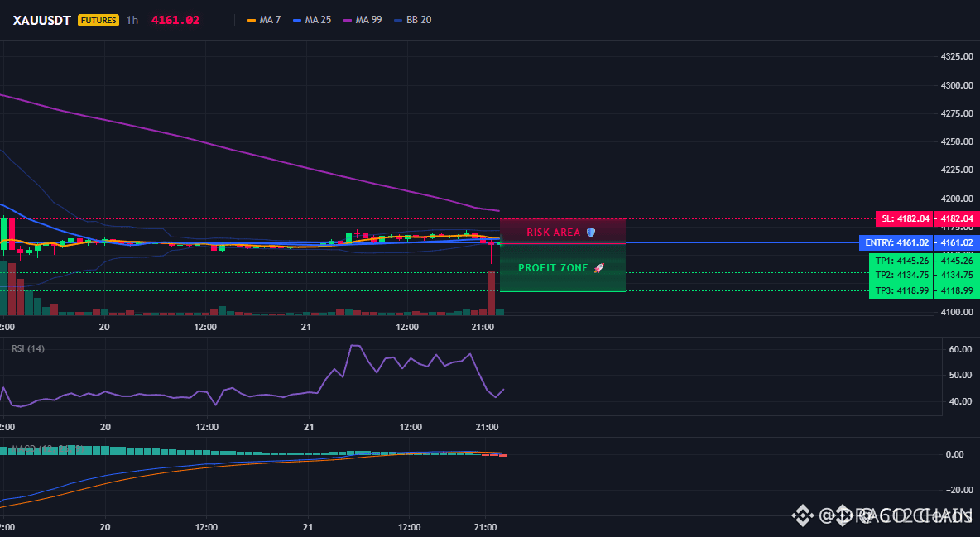Click the purple MA 99 line on chart
The height and width of the screenshot is (537, 980).
pyautogui.click(x=250, y=152)
